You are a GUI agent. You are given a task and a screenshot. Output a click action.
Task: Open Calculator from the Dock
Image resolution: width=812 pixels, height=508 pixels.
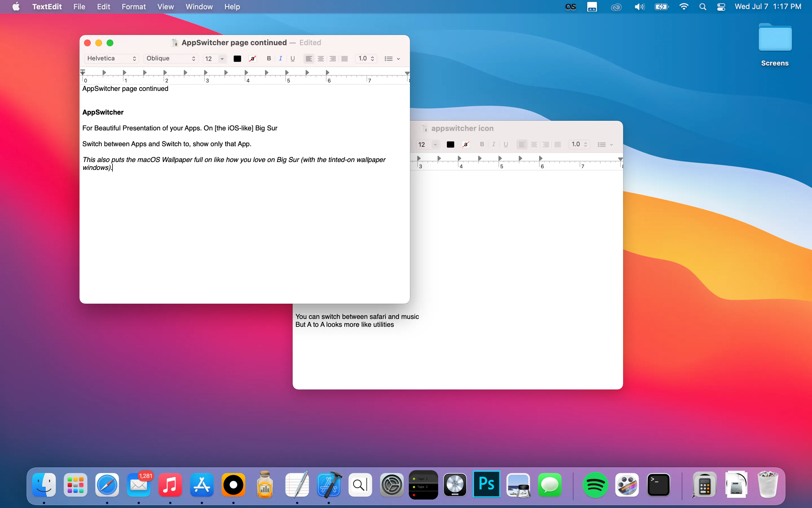coord(705,485)
